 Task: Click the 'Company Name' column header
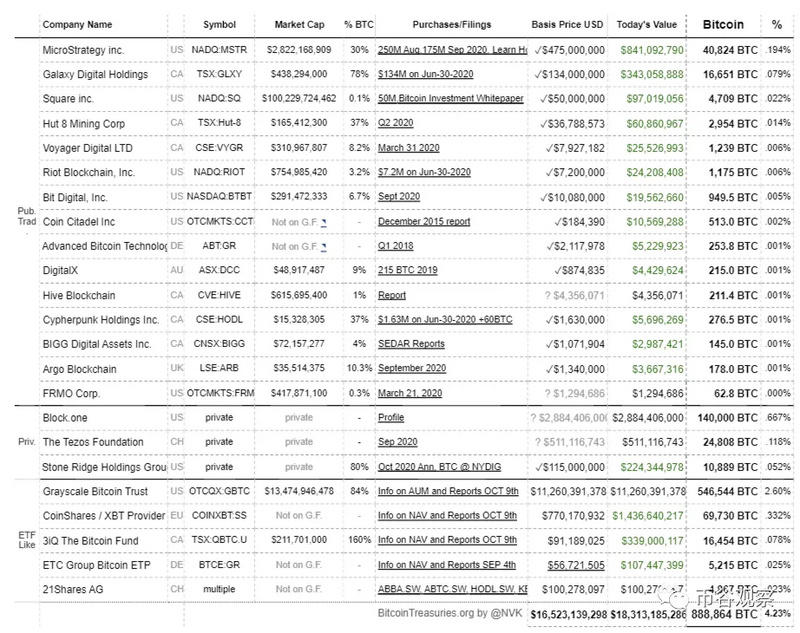click(x=78, y=23)
